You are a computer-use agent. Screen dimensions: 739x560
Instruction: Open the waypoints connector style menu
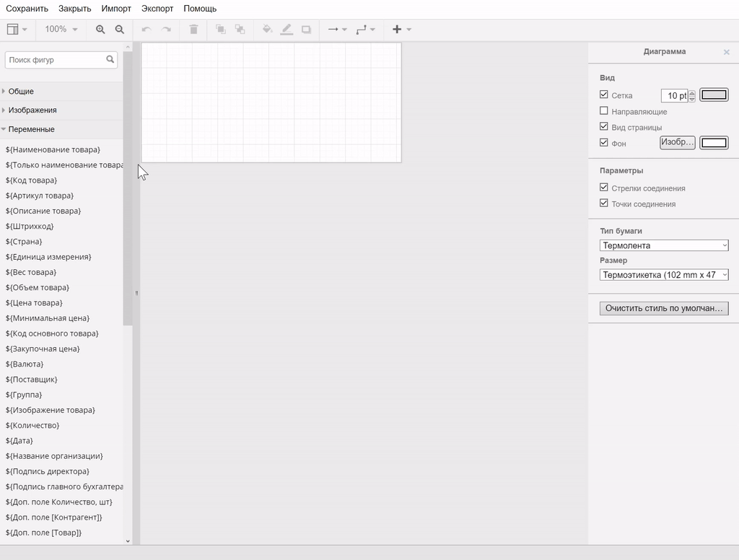365,30
